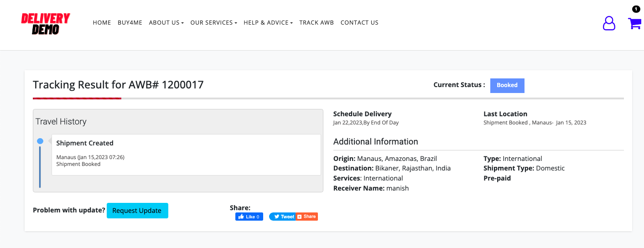The height and width of the screenshot is (248, 644).
Task: Click the blue travel history timeline dot
Action: [x=40, y=141]
